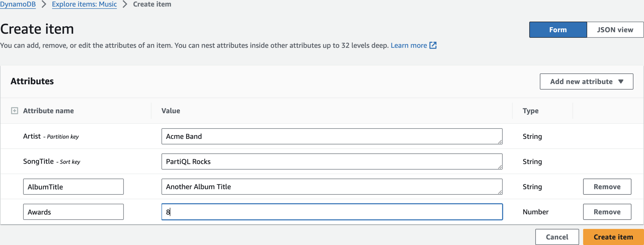Click the Awards number value field
644x245 pixels.
point(332,212)
